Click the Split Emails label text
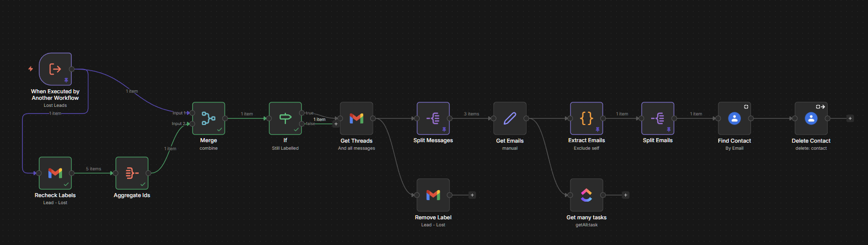This screenshot has height=245, width=868. pos(658,141)
